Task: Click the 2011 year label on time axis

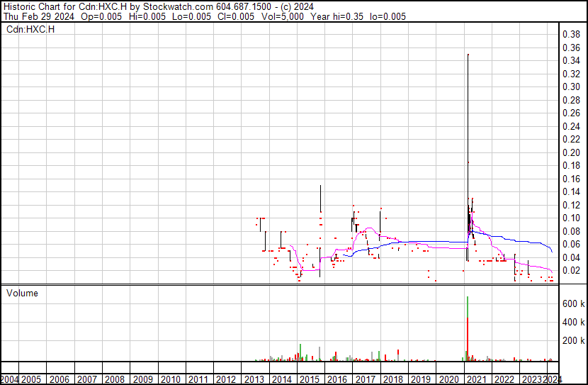Action: click(x=198, y=379)
